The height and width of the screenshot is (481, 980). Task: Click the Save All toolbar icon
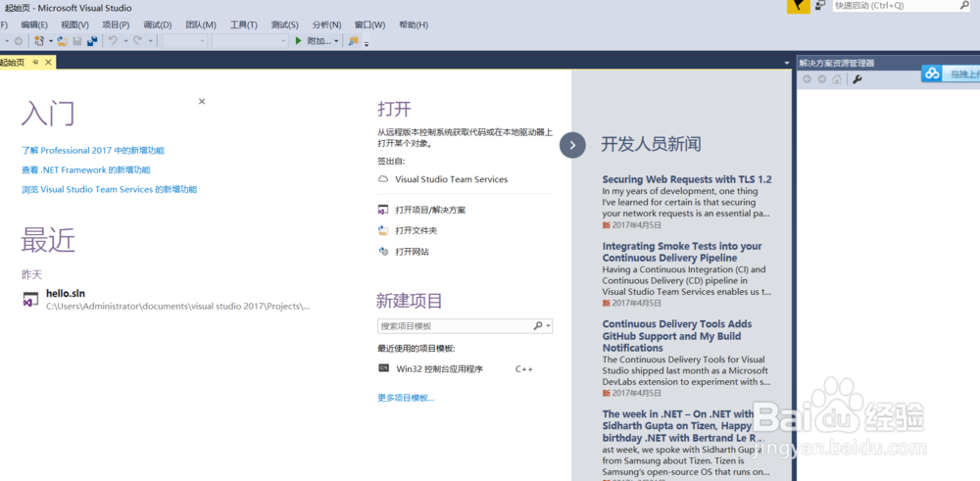pyautogui.click(x=92, y=40)
